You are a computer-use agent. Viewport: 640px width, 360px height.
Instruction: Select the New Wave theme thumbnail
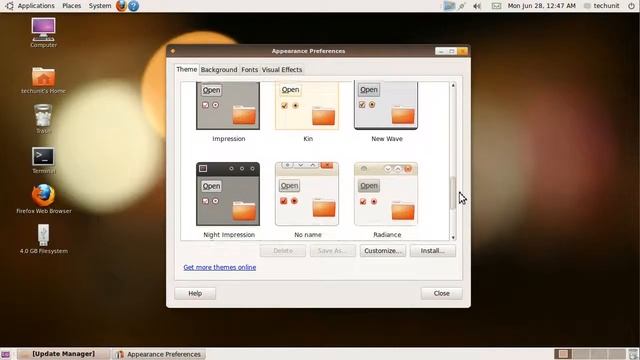pyautogui.click(x=386, y=106)
